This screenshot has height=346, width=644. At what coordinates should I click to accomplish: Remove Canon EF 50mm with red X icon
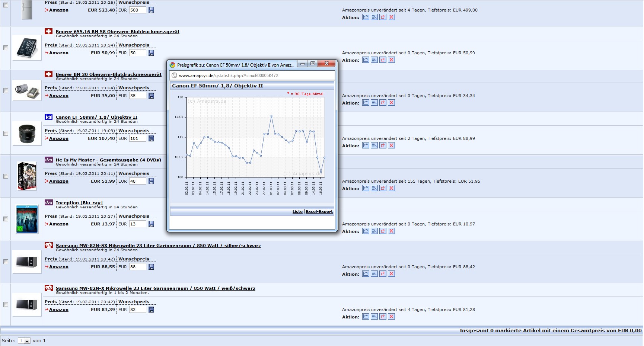coord(391,145)
